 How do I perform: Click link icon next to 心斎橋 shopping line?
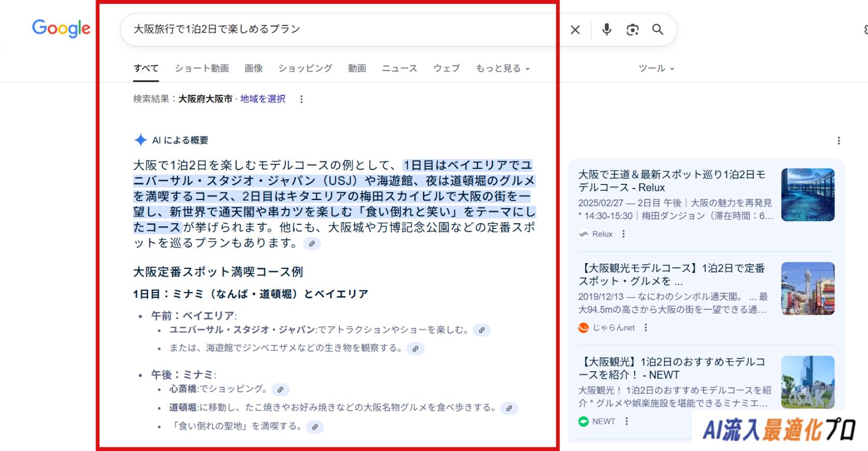coord(280,390)
